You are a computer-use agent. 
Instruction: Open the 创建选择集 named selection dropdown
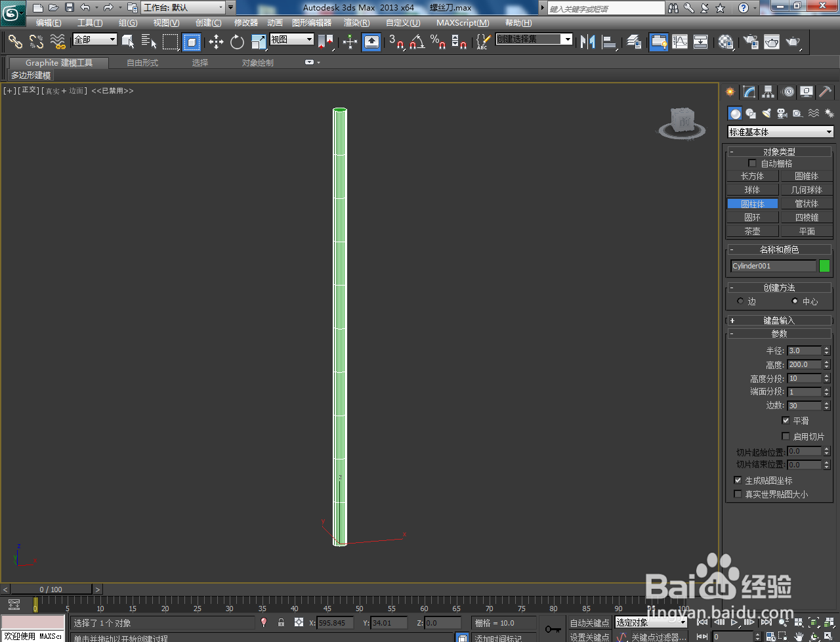point(534,39)
